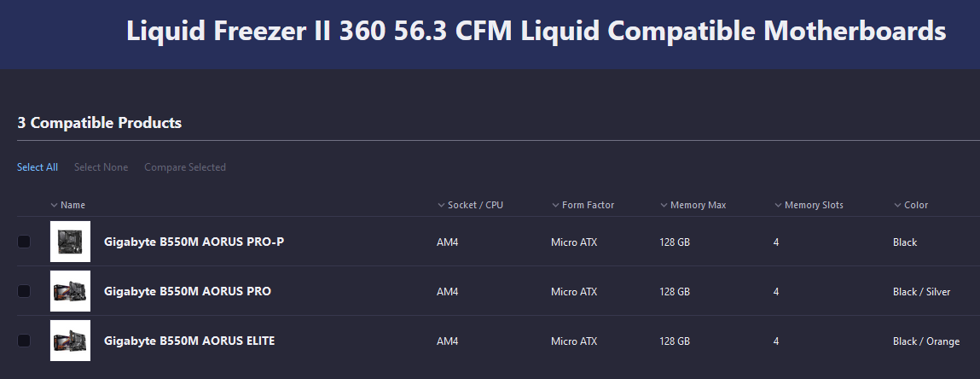Click Select None link

101,167
